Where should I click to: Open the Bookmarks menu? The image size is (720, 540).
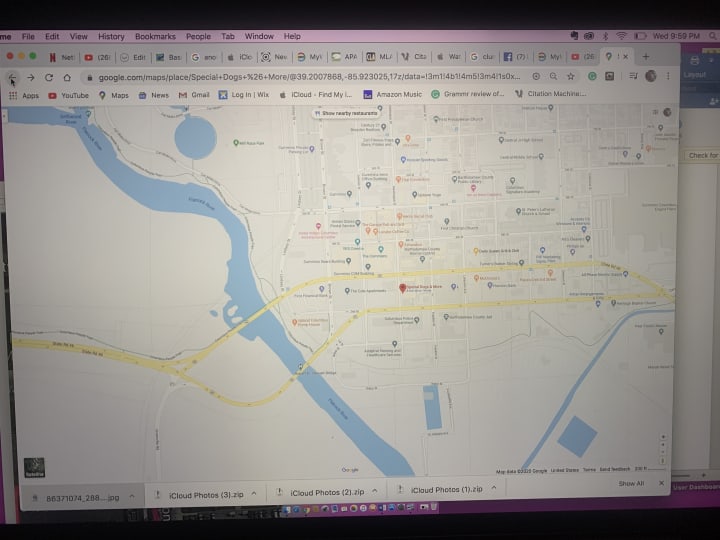(x=155, y=36)
